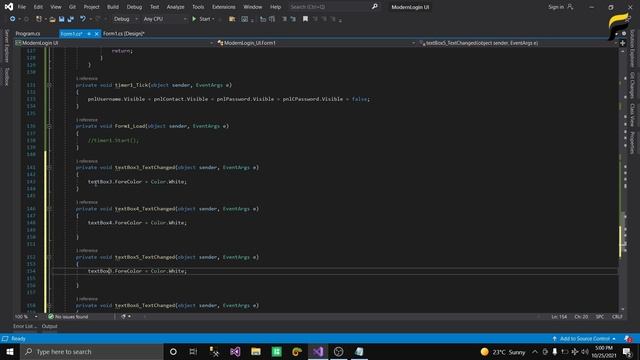Image resolution: width=640 pixels, height=360 pixels.
Task: Open the Edit menu
Action: (x=38, y=7)
